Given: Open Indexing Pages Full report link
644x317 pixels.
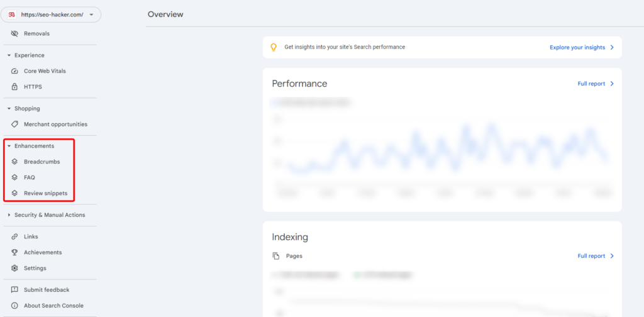Looking at the screenshot, I should [595, 256].
